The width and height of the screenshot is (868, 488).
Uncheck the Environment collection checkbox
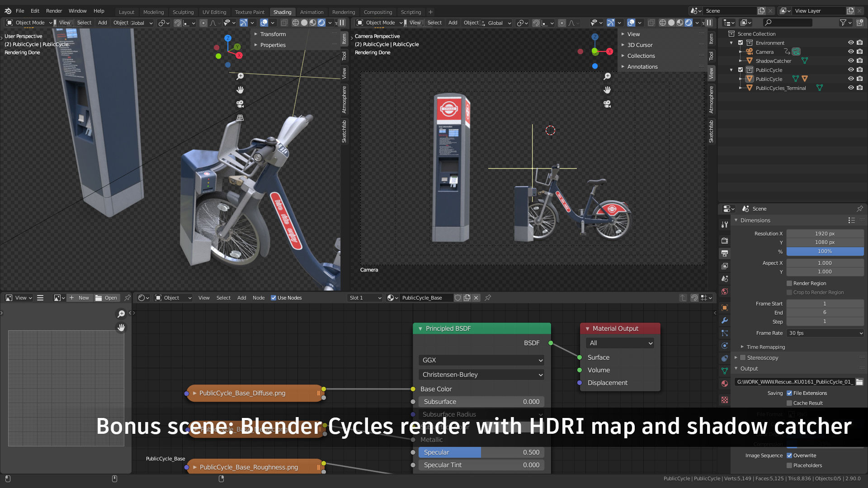coord(741,43)
